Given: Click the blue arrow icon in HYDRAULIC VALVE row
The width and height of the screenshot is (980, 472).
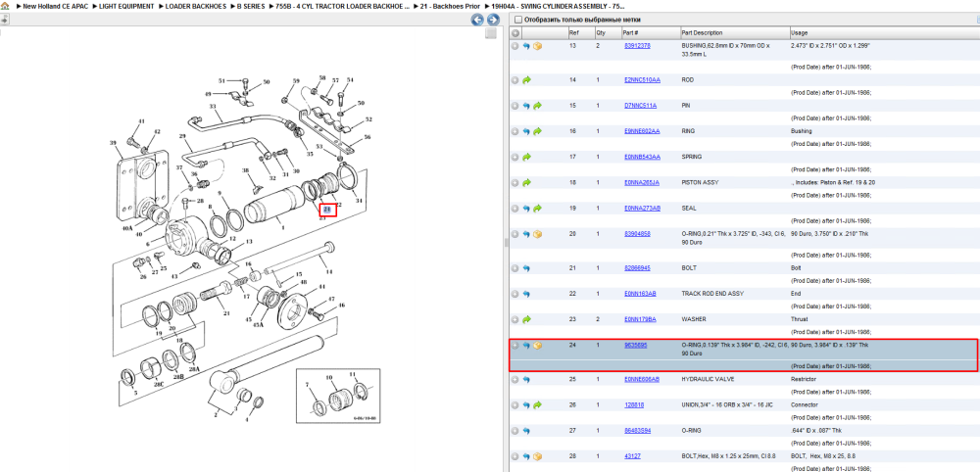Looking at the screenshot, I should [526, 379].
